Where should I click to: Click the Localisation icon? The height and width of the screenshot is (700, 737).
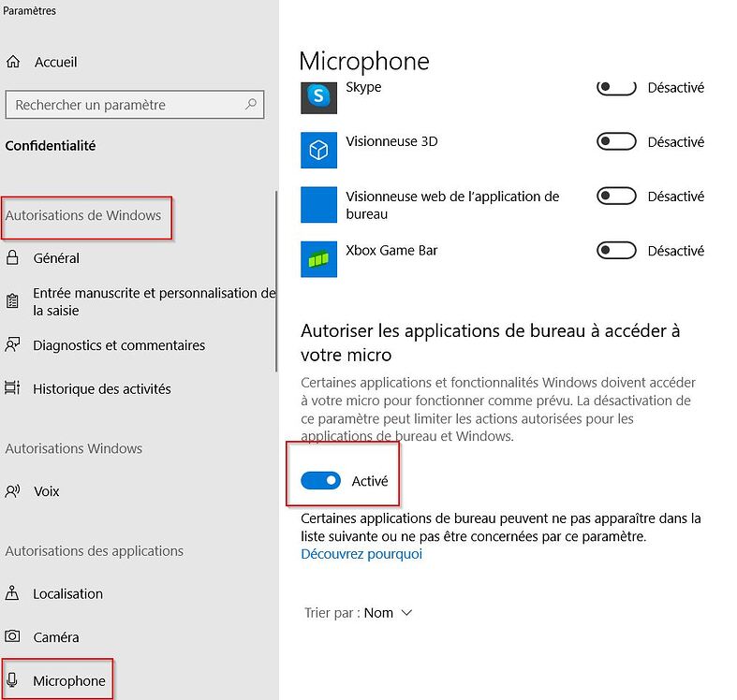[12, 593]
